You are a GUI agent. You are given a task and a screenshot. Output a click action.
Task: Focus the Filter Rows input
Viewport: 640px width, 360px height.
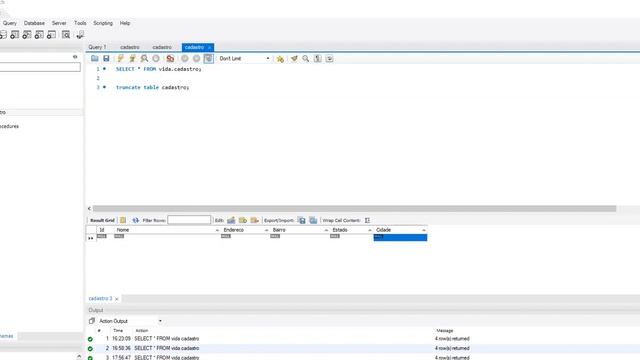pyautogui.click(x=189, y=220)
